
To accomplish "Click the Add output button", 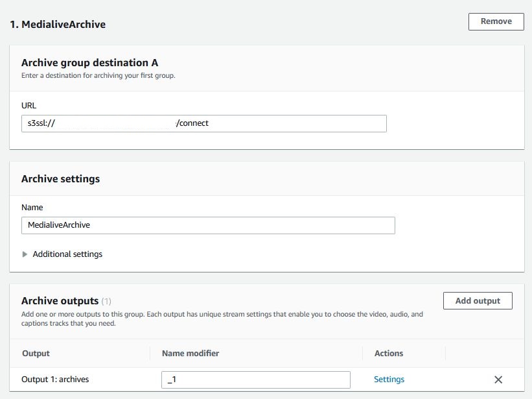I will pos(477,301).
